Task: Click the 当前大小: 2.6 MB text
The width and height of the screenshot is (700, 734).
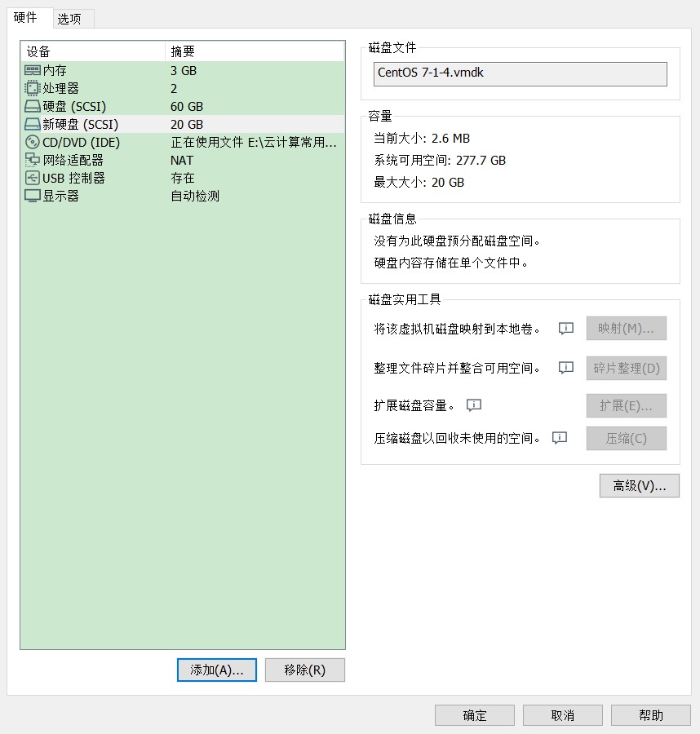Action: pyautogui.click(x=422, y=139)
